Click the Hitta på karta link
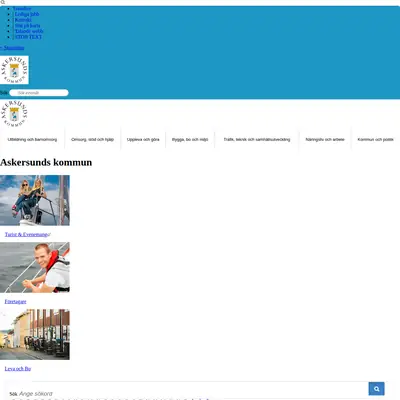This screenshot has width=400, height=400. pyautogui.click(x=28, y=25)
